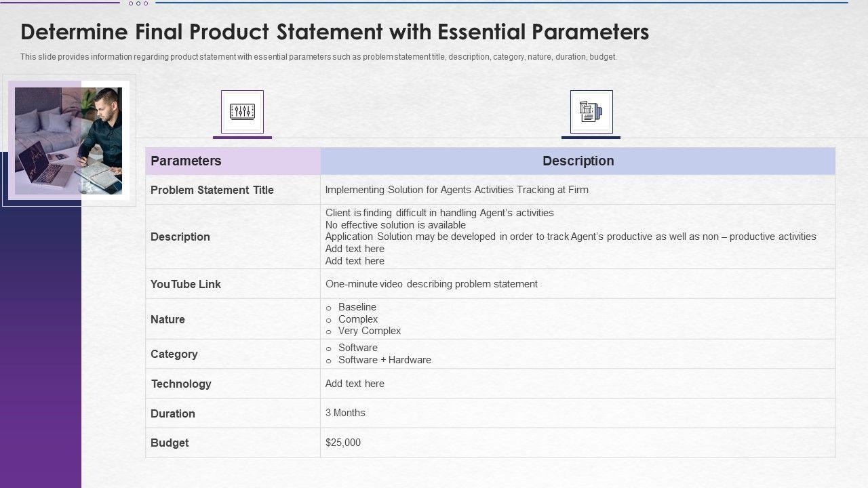Click the slide subtitle description text
Viewport: 868px width, 488px height.
point(319,57)
